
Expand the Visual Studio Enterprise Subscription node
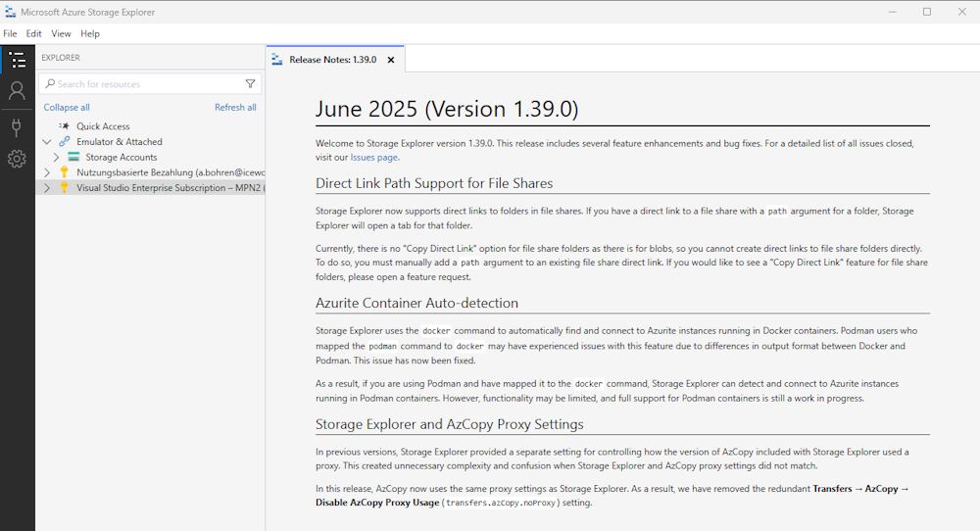47,187
